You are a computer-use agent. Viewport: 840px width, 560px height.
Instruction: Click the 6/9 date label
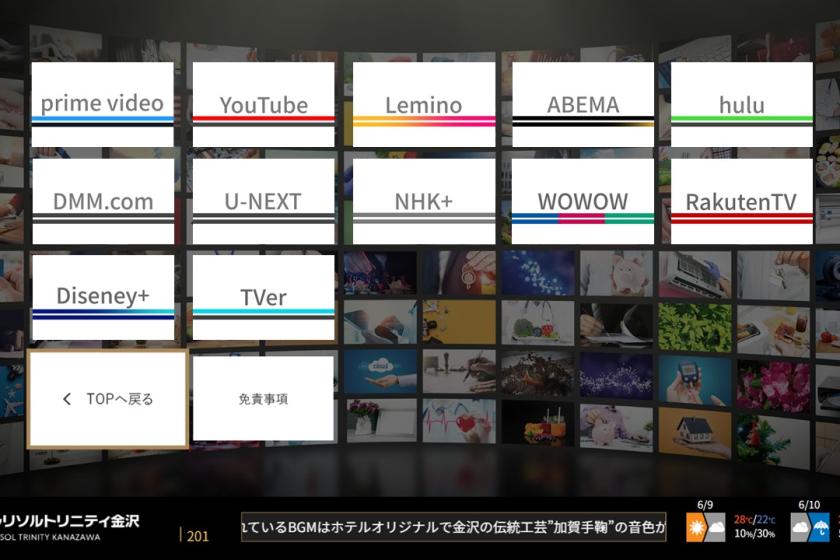pyautogui.click(x=705, y=505)
